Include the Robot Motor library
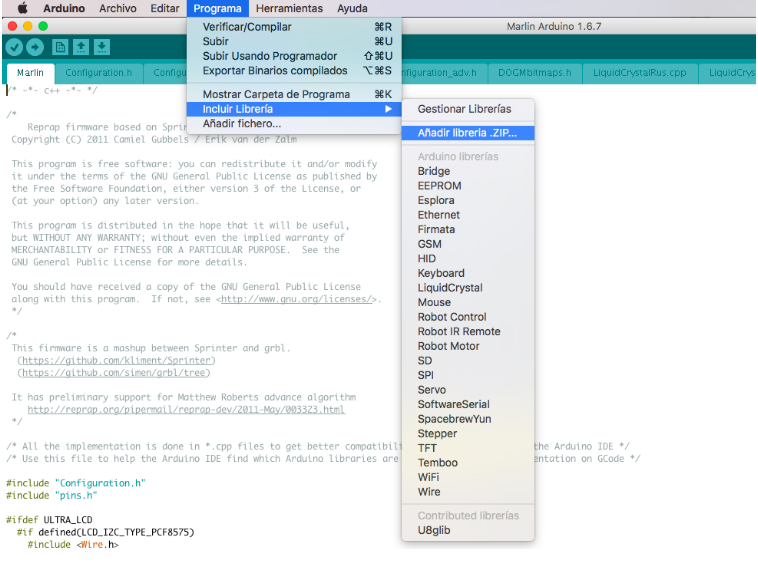The width and height of the screenshot is (758, 565). (467, 346)
